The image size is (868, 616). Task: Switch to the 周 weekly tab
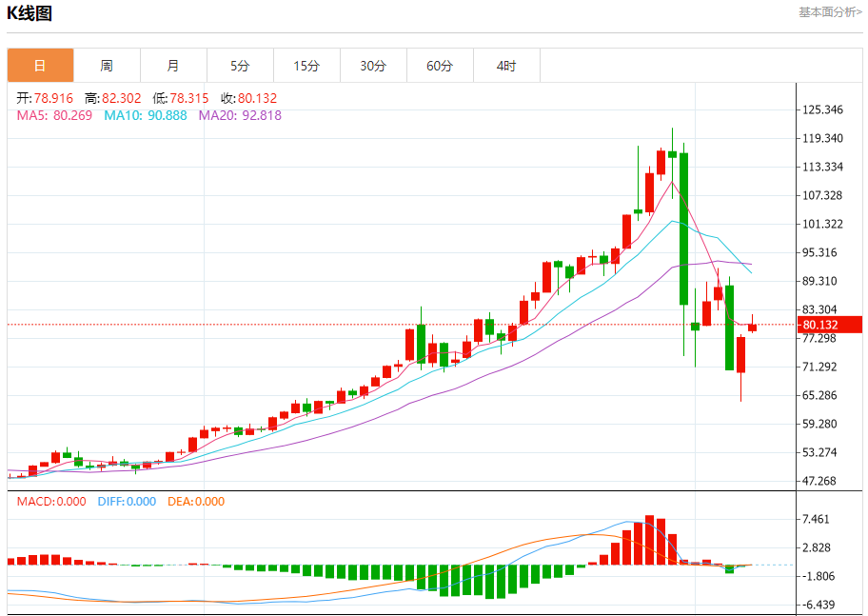(107, 66)
